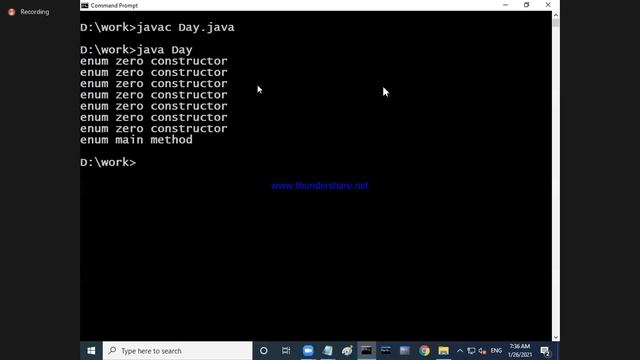Click the taskbar search box
Viewport: 640px width, 360px height.
[x=178, y=351]
